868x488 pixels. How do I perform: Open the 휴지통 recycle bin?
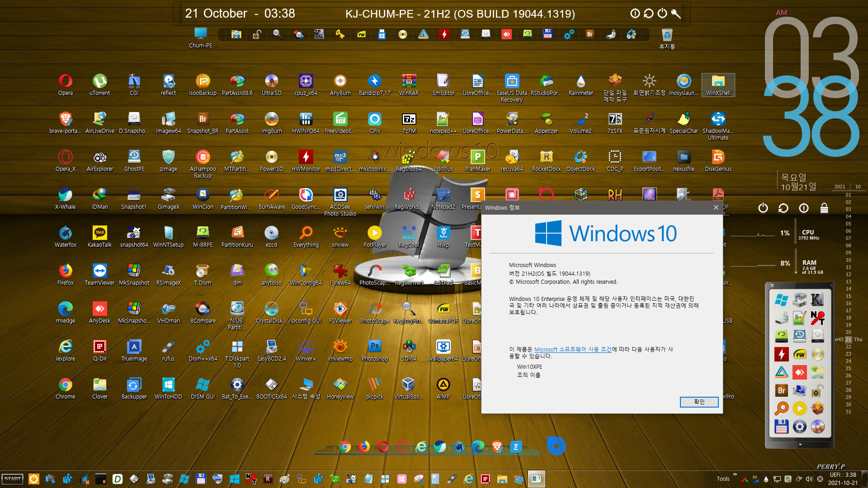tap(667, 38)
